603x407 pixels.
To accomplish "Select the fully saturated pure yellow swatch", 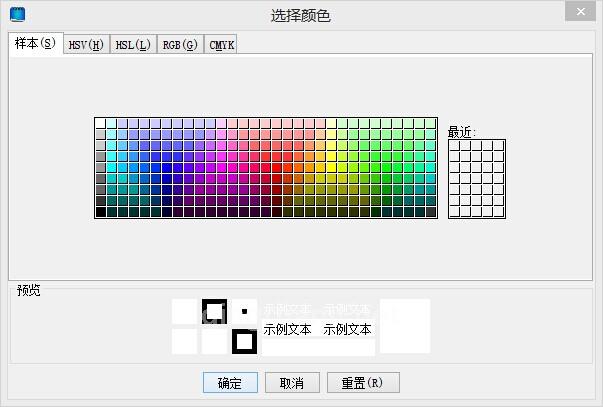I will click(x=331, y=168).
